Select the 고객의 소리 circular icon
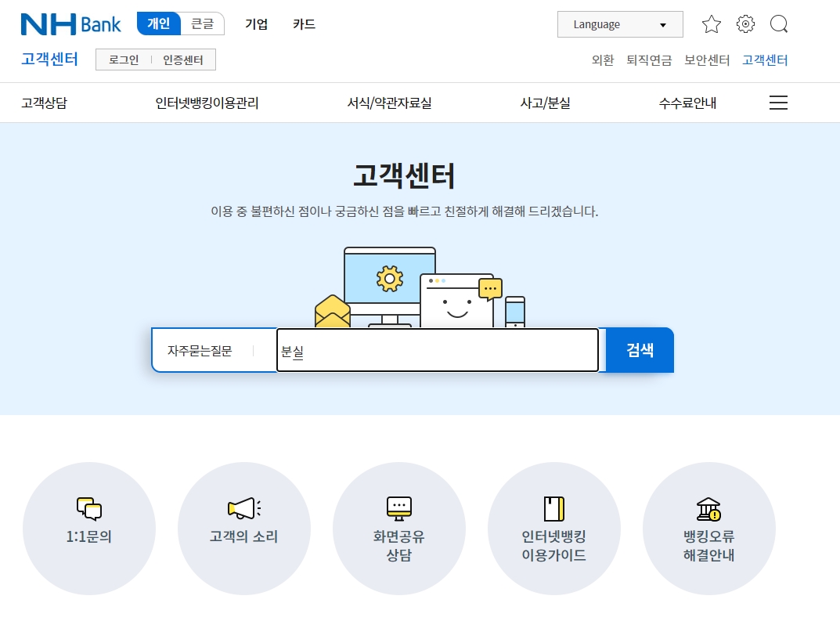Screen dimensions: 840x621 click(244, 529)
